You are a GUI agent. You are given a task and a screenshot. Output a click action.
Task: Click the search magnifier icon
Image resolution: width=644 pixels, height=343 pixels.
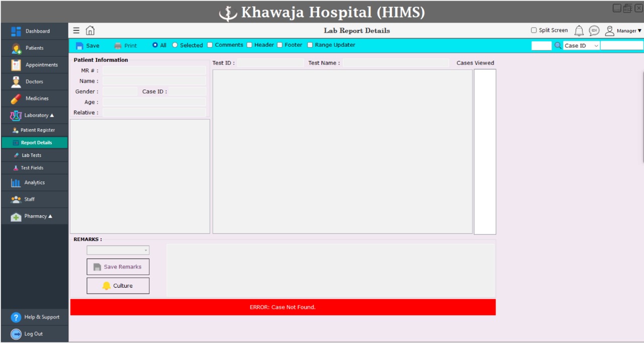pos(557,45)
